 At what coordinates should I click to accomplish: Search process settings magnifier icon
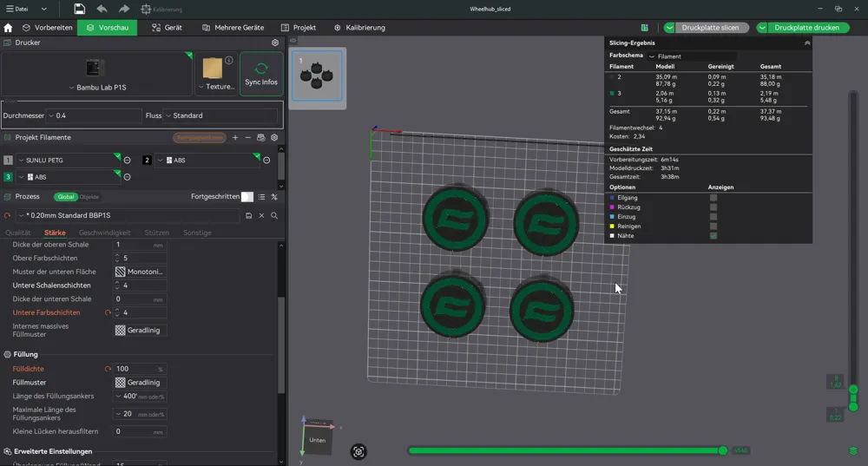tap(274, 215)
